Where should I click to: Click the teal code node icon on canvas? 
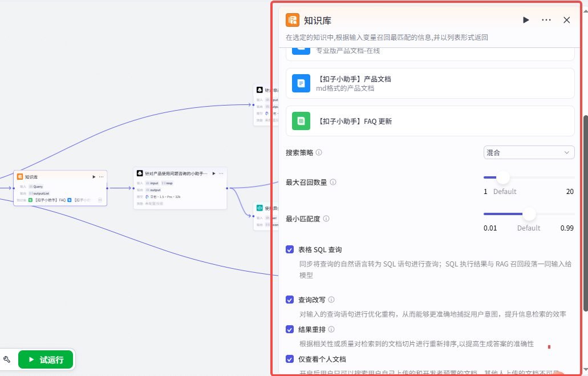click(259, 208)
